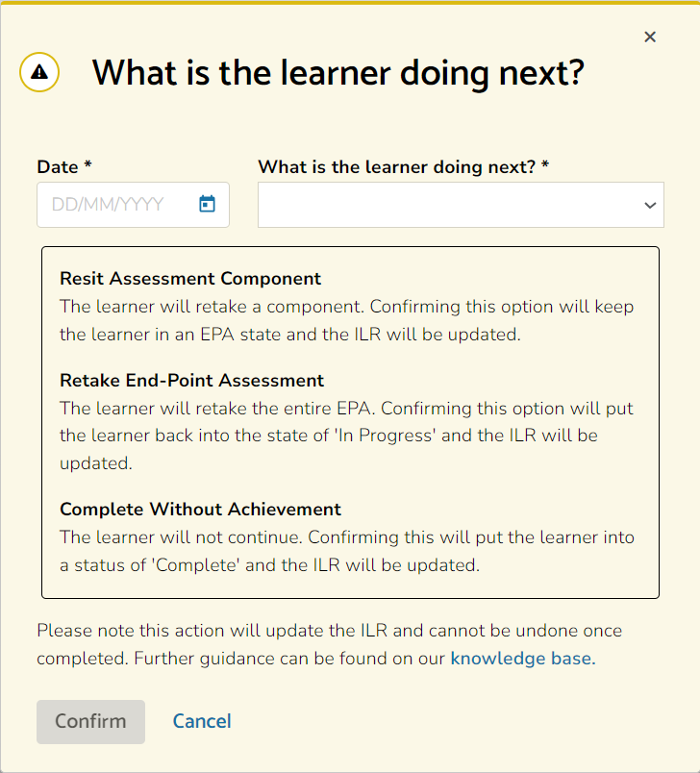Open the learner doing next dropdown

click(x=461, y=205)
